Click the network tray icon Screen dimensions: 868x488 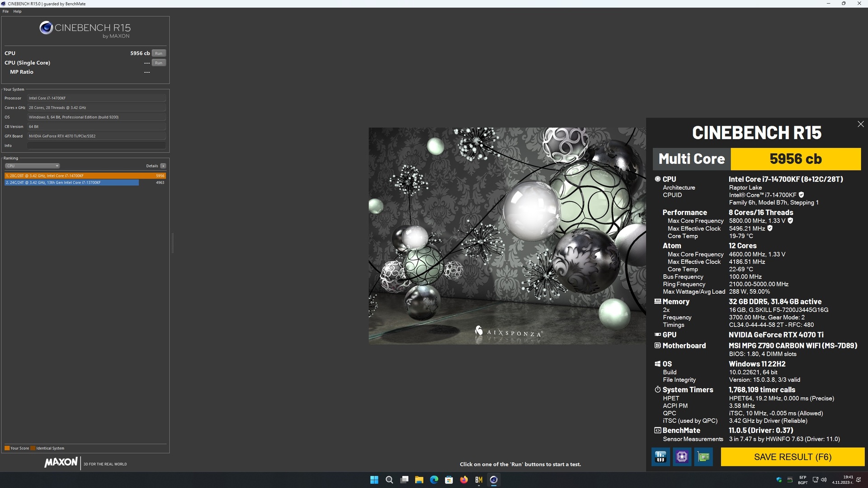pyautogui.click(x=815, y=480)
